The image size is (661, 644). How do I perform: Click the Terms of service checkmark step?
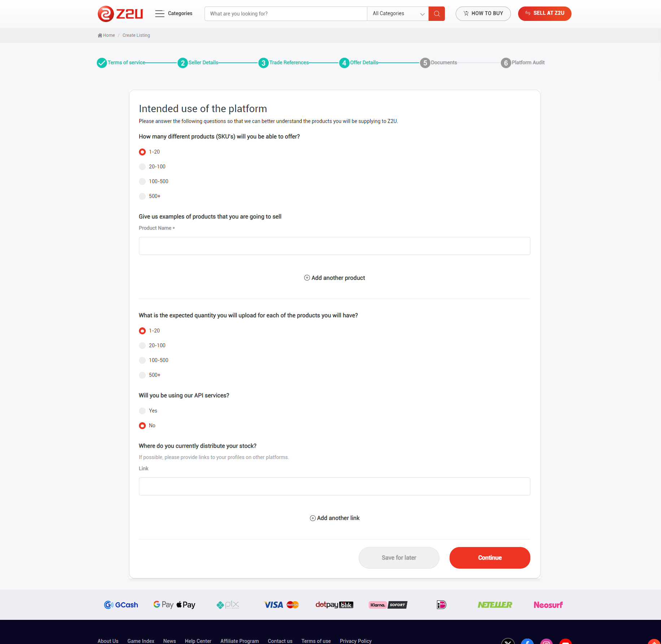point(102,63)
